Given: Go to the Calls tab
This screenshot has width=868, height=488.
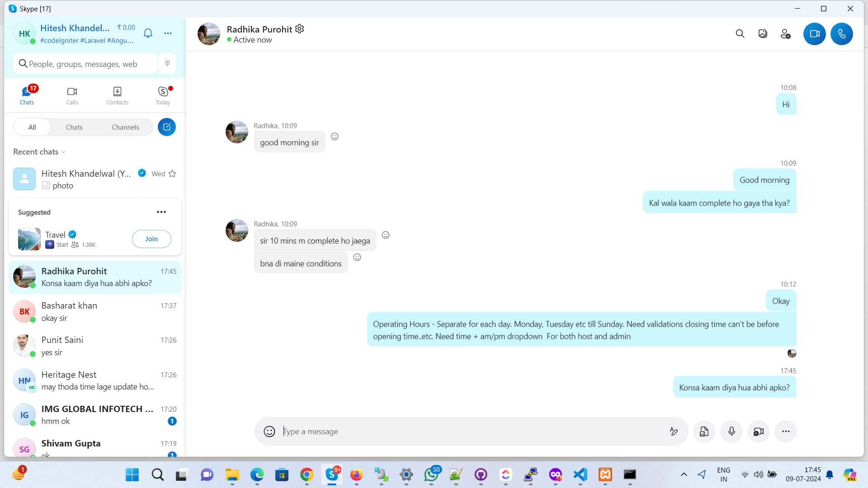Looking at the screenshot, I should (72, 96).
